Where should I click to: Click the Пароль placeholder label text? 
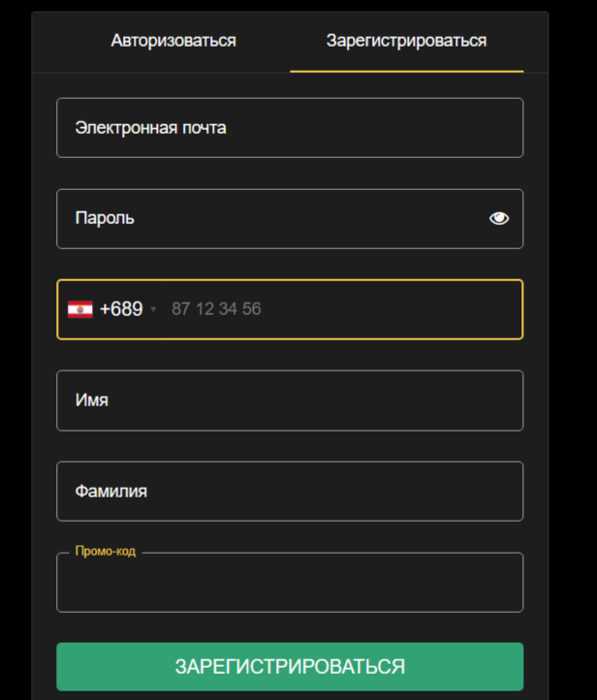[105, 218]
